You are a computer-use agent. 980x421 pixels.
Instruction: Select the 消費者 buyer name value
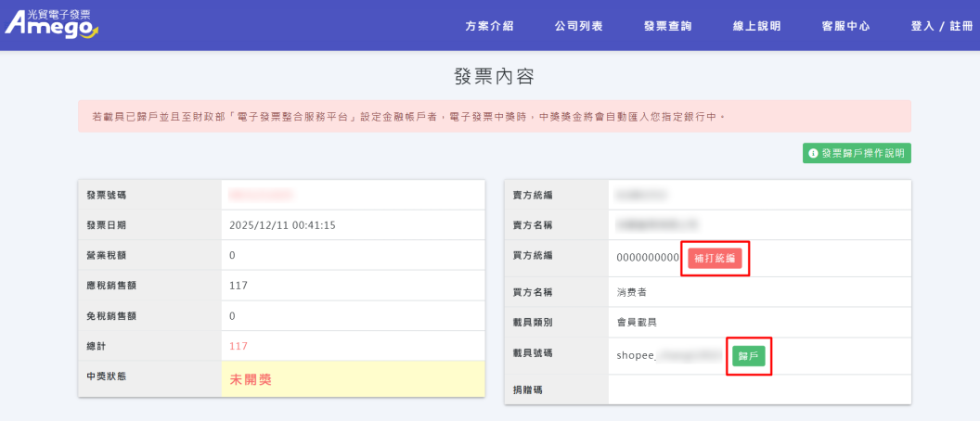tap(632, 292)
